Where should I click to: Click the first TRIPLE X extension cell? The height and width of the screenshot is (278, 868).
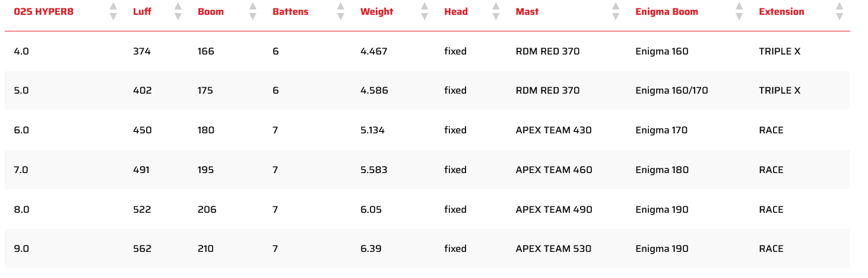coord(779,52)
